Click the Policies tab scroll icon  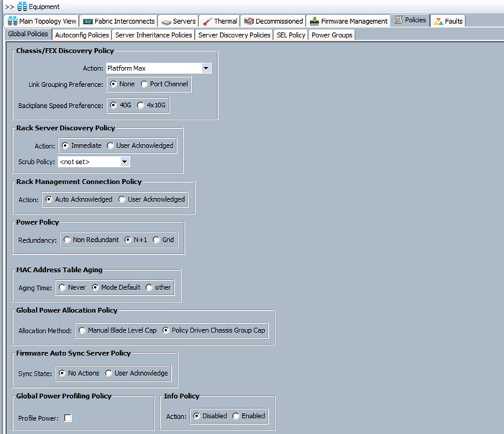398,20
